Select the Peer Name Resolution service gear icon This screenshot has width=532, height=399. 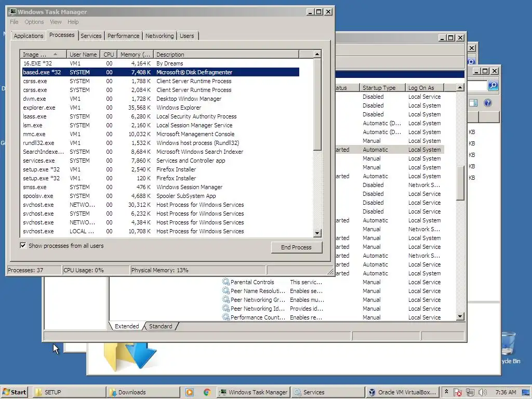tap(225, 290)
